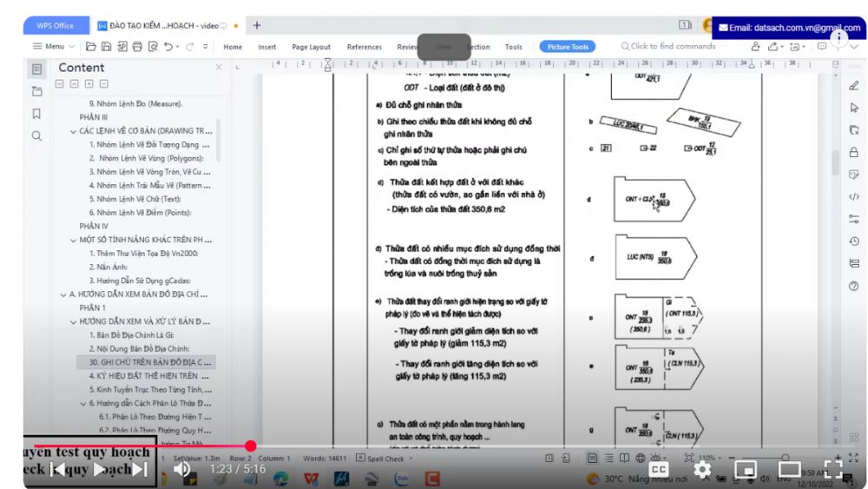Open the Insert ribbon tab

266,47
